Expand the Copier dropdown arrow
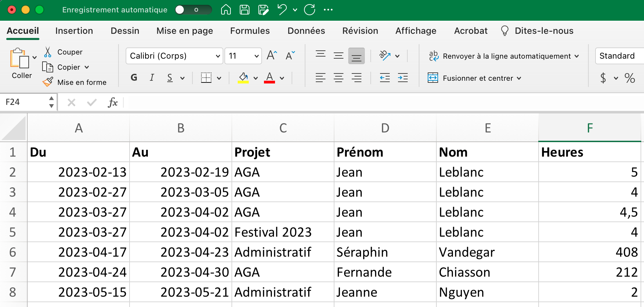 point(87,67)
